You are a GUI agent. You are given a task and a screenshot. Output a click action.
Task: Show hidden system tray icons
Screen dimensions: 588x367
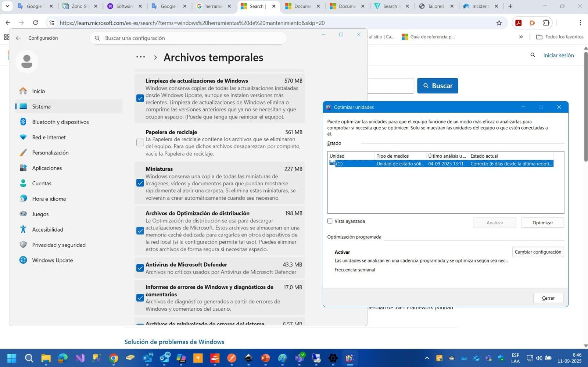pos(427,358)
